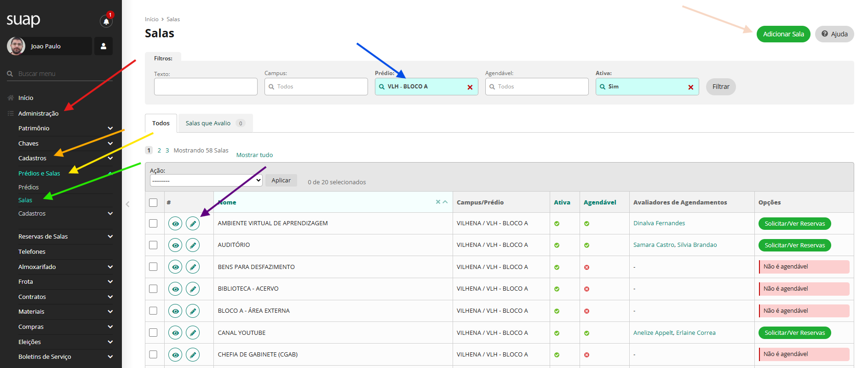Open the Ação dropdown
Viewport: 868px width, 368px height.
tap(206, 181)
